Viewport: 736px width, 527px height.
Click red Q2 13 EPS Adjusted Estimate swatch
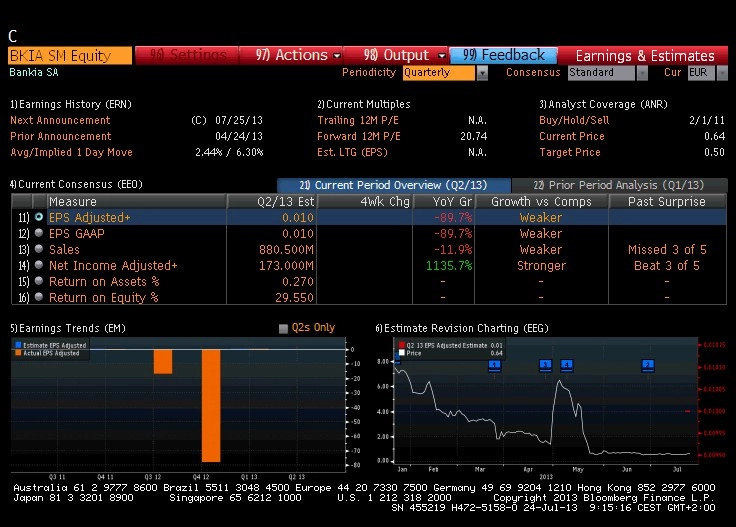(402, 345)
